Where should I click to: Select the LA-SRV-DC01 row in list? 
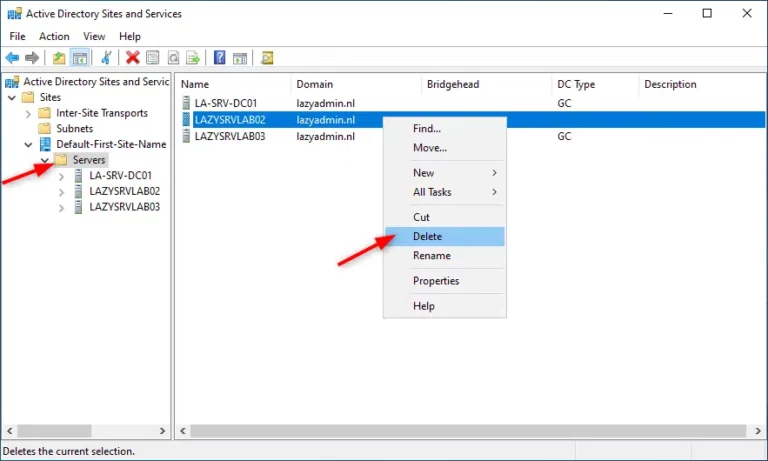pos(471,103)
